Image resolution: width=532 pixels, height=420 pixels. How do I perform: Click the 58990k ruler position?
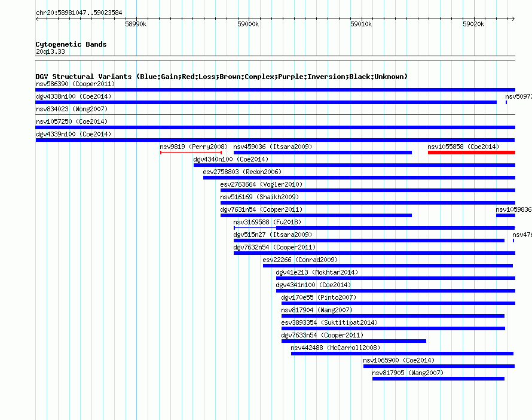[136, 24]
